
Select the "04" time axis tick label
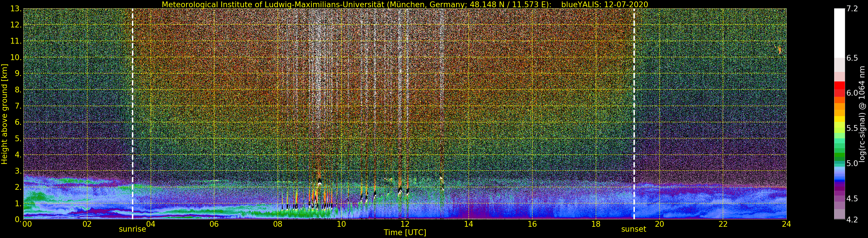pyautogui.click(x=151, y=224)
